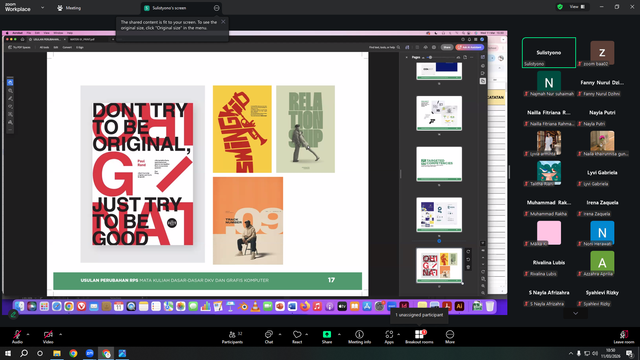Open audio options arrow next to Audio
This screenshot has width=640, height=360.
click(28, 334)
